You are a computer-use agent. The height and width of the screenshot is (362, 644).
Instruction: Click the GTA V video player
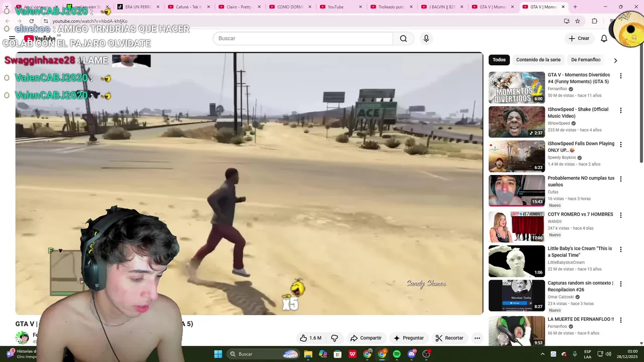click(x=249, y=184)
